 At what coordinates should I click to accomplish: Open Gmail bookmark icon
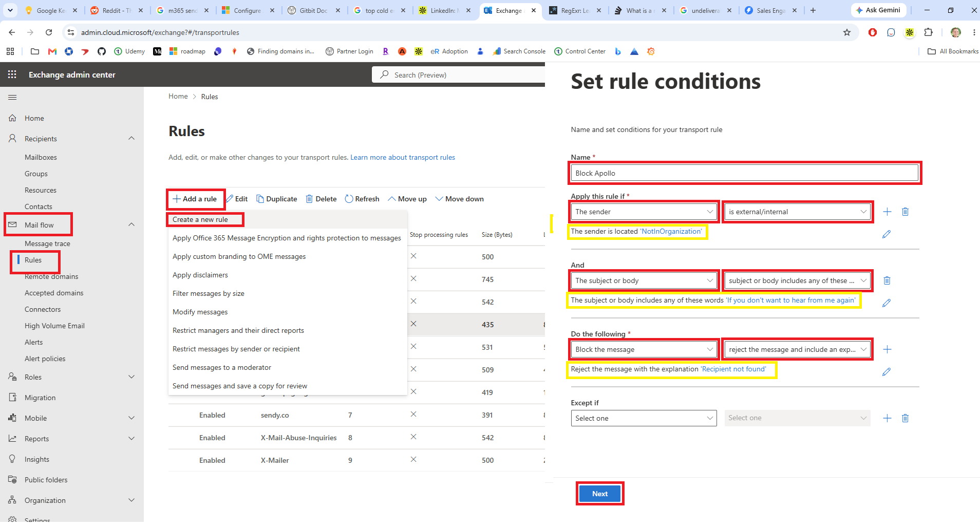click(52, 51)
